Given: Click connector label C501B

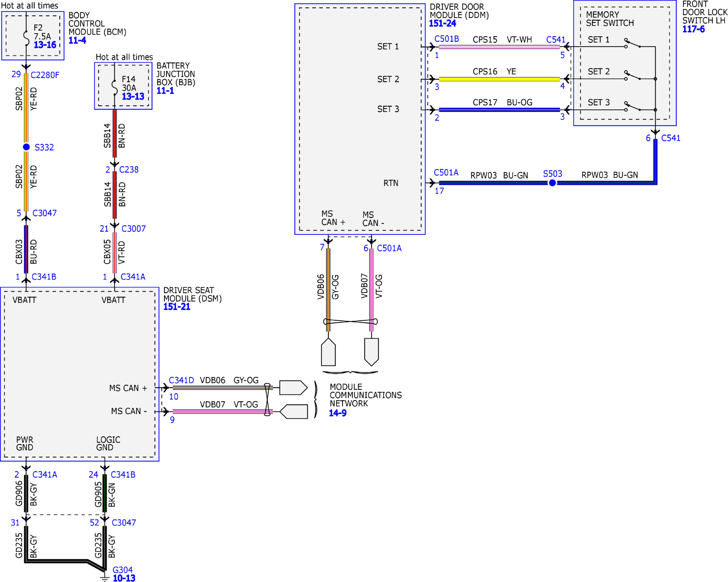Looking at the screenshot, I should pyautogui.click(x=446, y=39).
